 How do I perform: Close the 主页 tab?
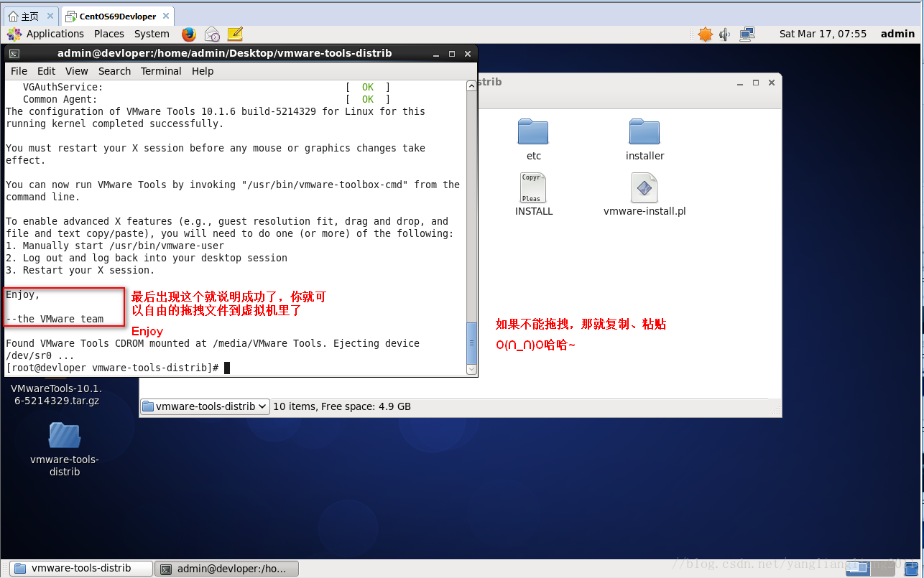pos(50,17)
